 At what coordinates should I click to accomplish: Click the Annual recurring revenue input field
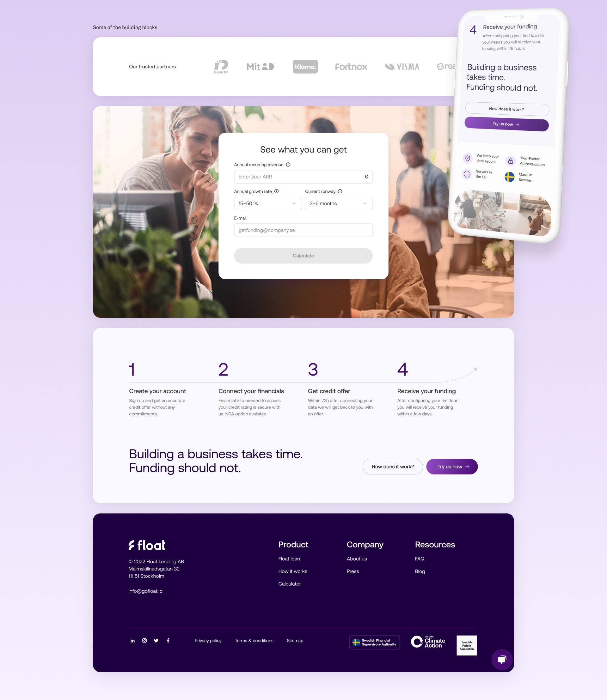click(x=303, y=177)
